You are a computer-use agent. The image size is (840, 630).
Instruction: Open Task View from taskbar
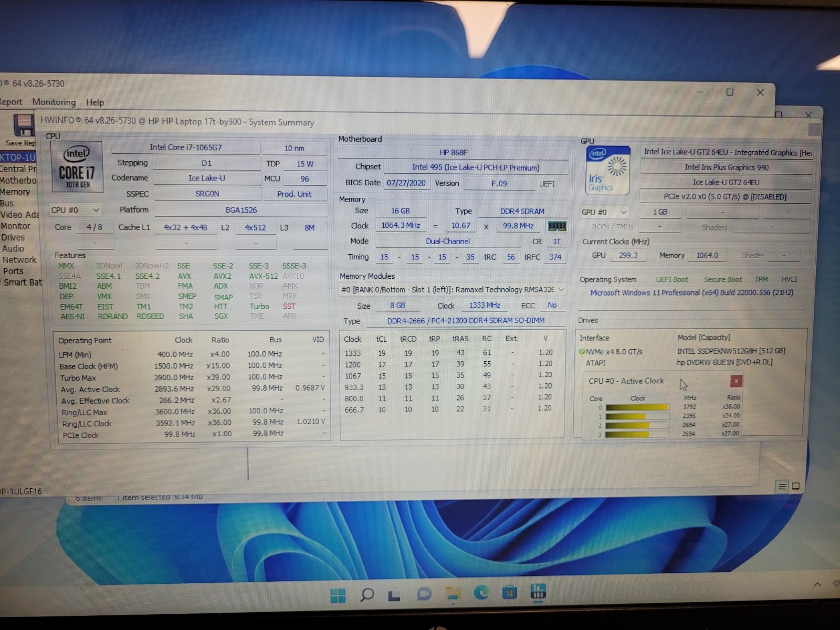pos(394,595)
